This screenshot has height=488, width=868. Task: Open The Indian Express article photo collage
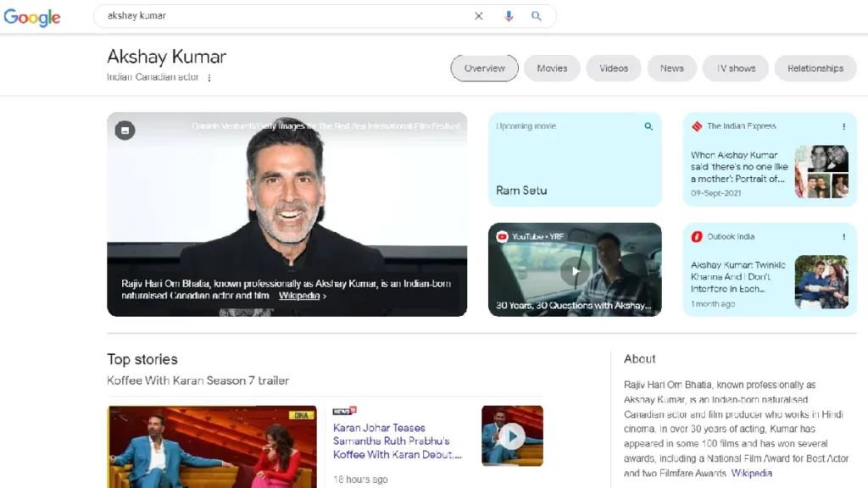pos(821,171)
